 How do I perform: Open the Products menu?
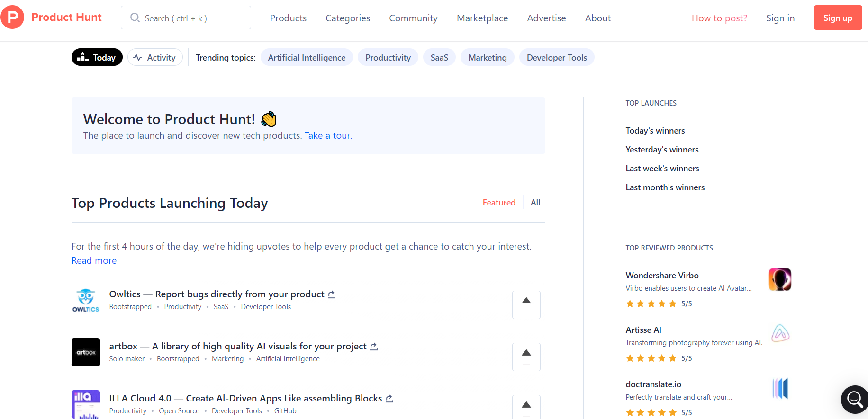(x=288, y=18)
